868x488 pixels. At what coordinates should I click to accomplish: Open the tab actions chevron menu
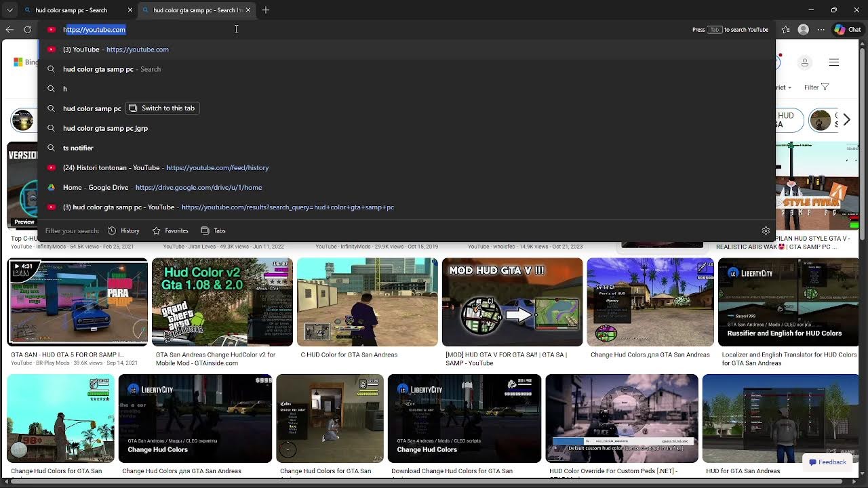pos(9,10)
